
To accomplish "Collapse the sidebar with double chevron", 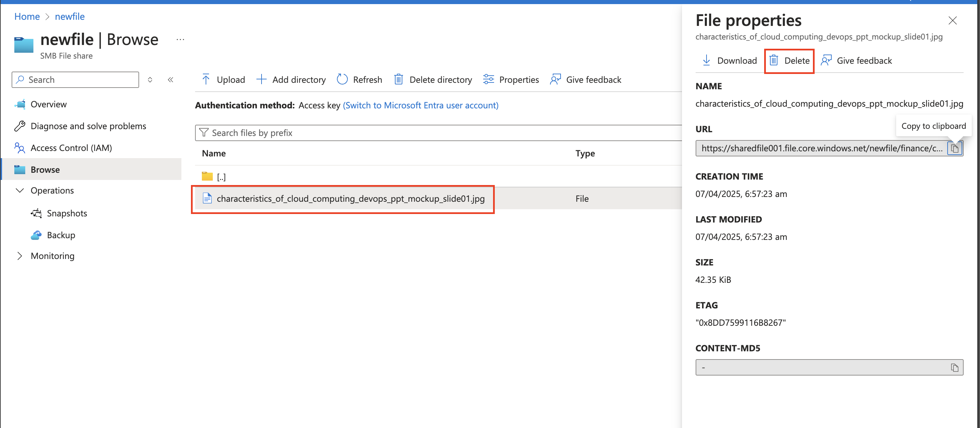I will pyautogui.click(x=170, y=79).
